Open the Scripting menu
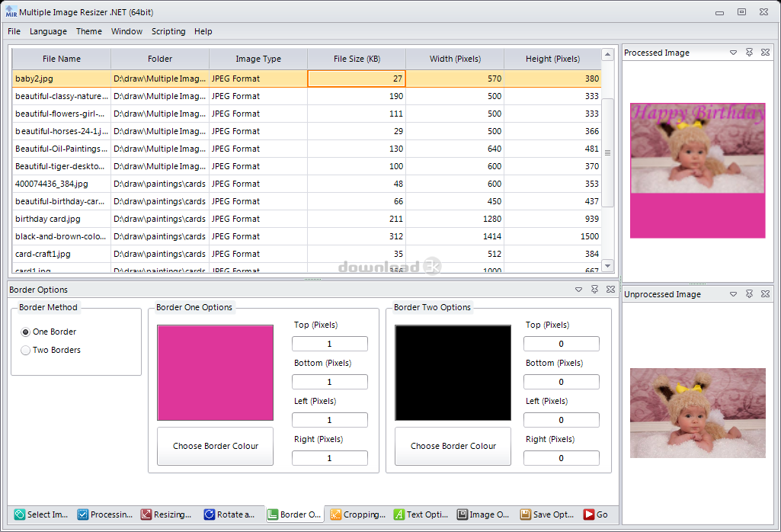Screen dimensions: 781x532 coord(168,31)
